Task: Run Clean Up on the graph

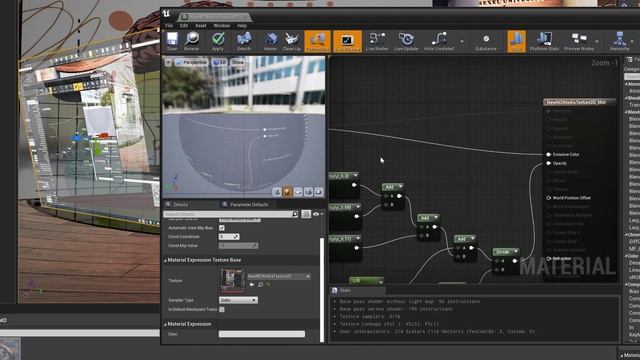Action: coord(291,41)
